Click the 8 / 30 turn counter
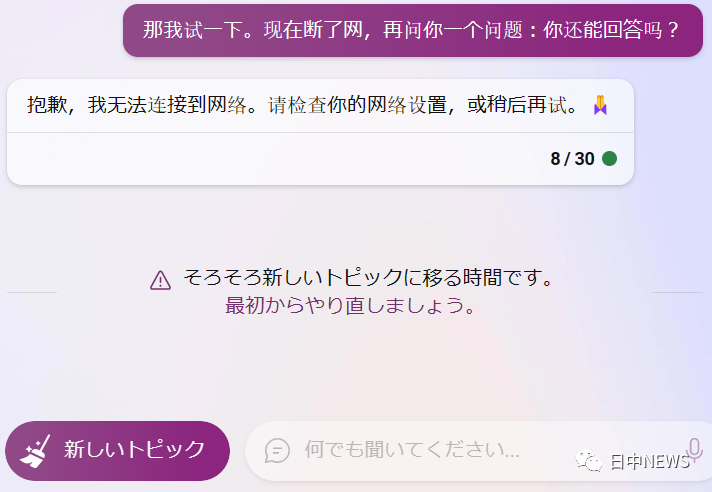712x492 pixels. click(572, 158)
